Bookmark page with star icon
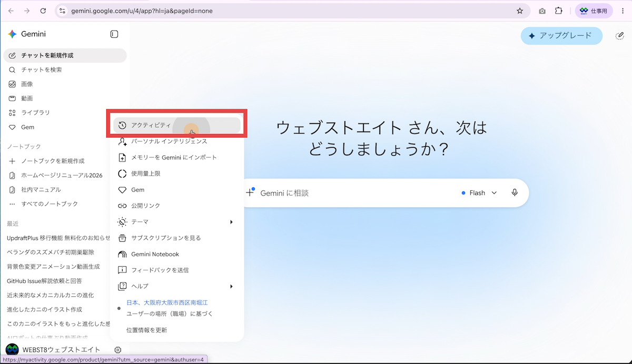The width and height of the screenshot is (632, 364). [520, 11]
